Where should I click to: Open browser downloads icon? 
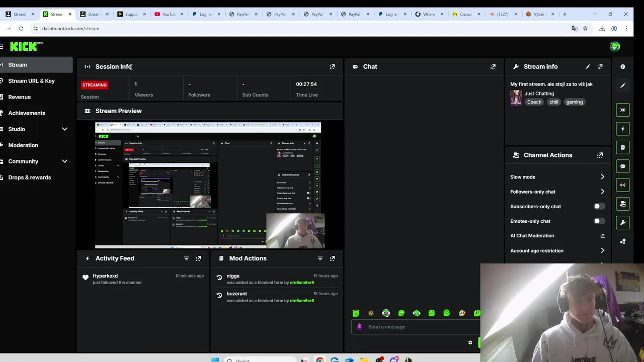(602, 29)
